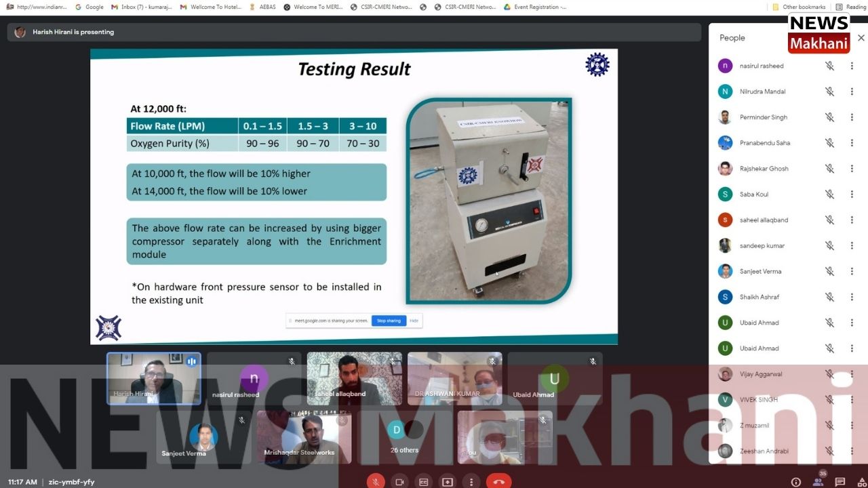Viewport: 868px width, 488px height.
Task: Open the activities icon
Action: pos(861,482)
